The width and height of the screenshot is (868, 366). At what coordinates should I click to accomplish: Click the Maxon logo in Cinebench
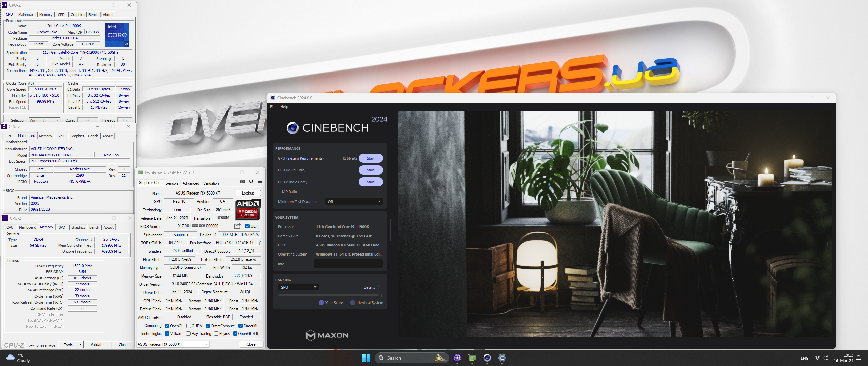[x=327, y=335]
